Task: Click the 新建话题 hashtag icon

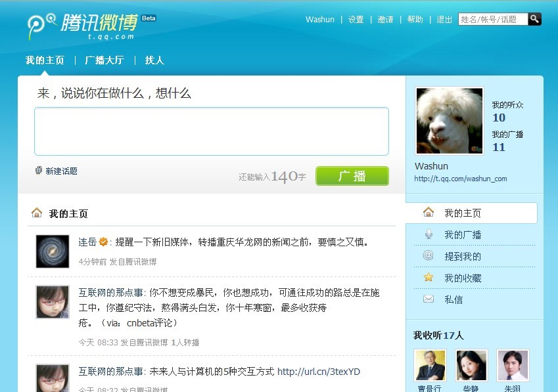Action: coord(39,171)
